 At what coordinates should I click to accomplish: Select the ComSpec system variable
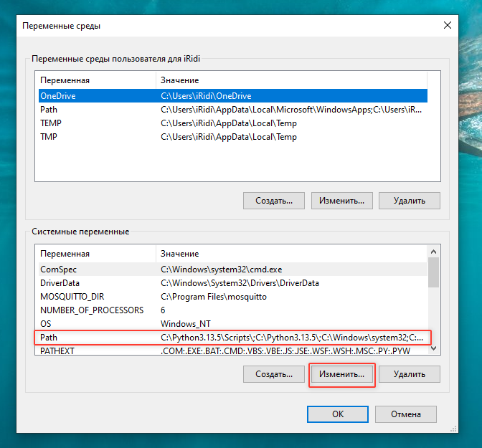[58, 270]
